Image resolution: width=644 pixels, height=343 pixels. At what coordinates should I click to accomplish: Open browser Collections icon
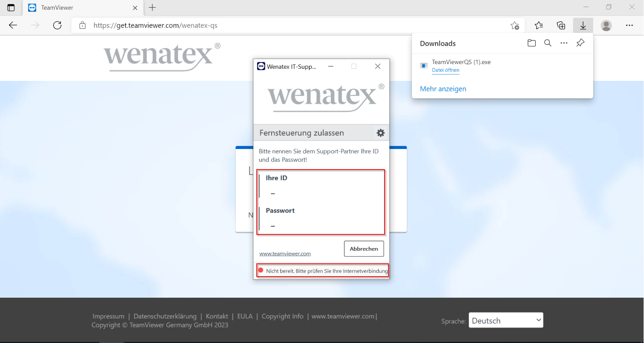pyautogui.click(x=561, y=25)
